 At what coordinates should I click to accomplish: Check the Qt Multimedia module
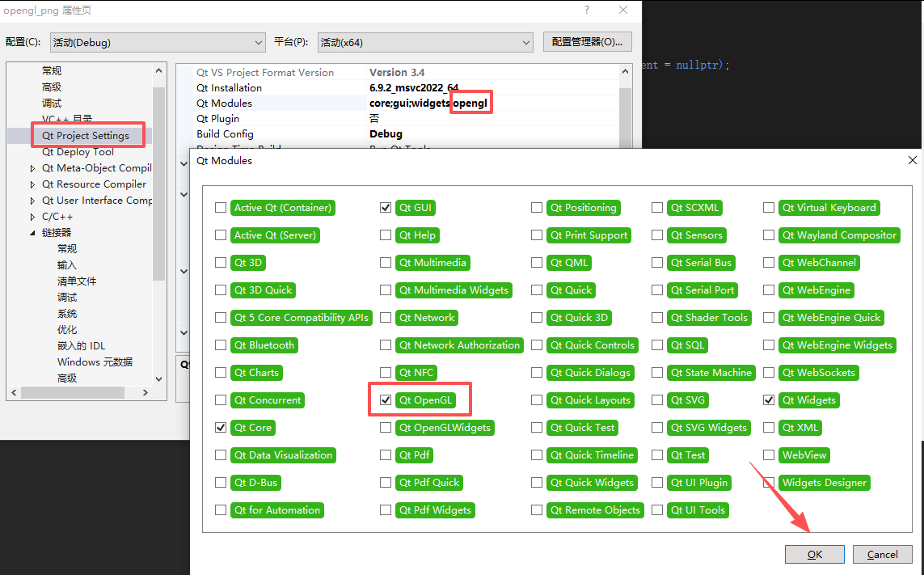[386, 263]
